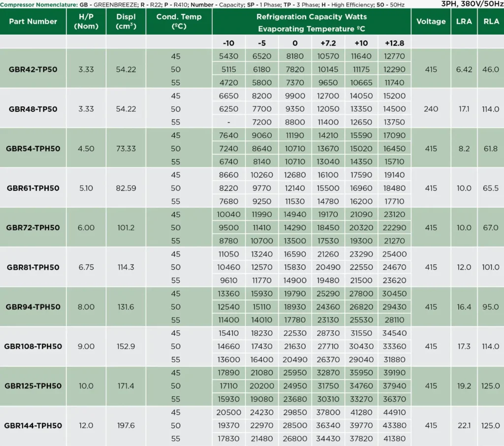Click the GBR81-TPH50 row label

pyautogui.click(x=33, y=267)
